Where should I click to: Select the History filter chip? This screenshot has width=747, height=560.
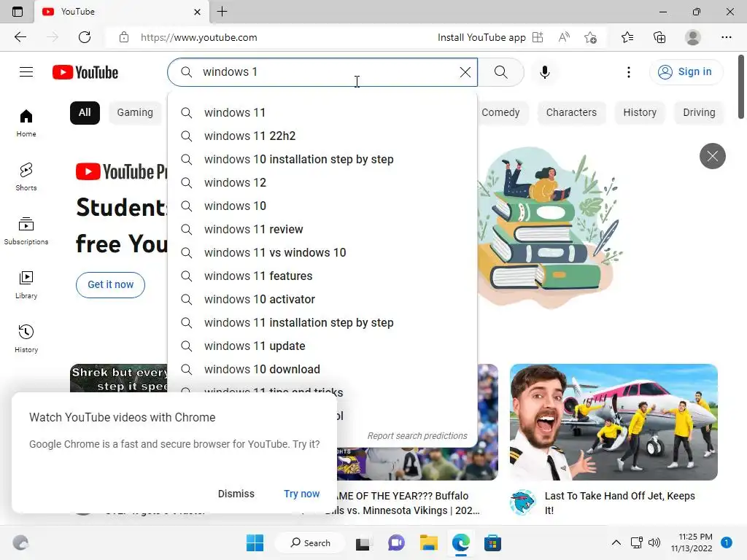point(639,112)
